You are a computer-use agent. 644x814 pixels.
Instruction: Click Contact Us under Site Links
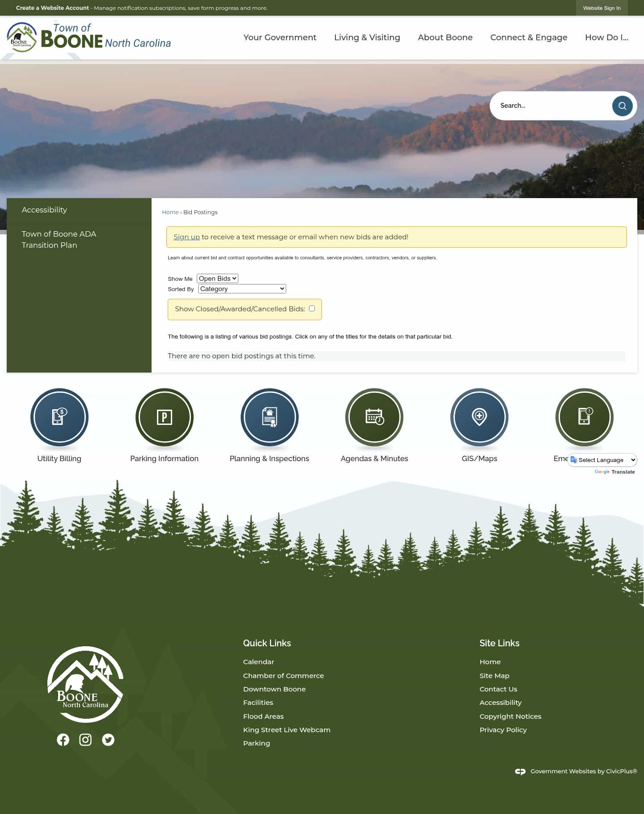pyautogui.click(x=498, y=689)
